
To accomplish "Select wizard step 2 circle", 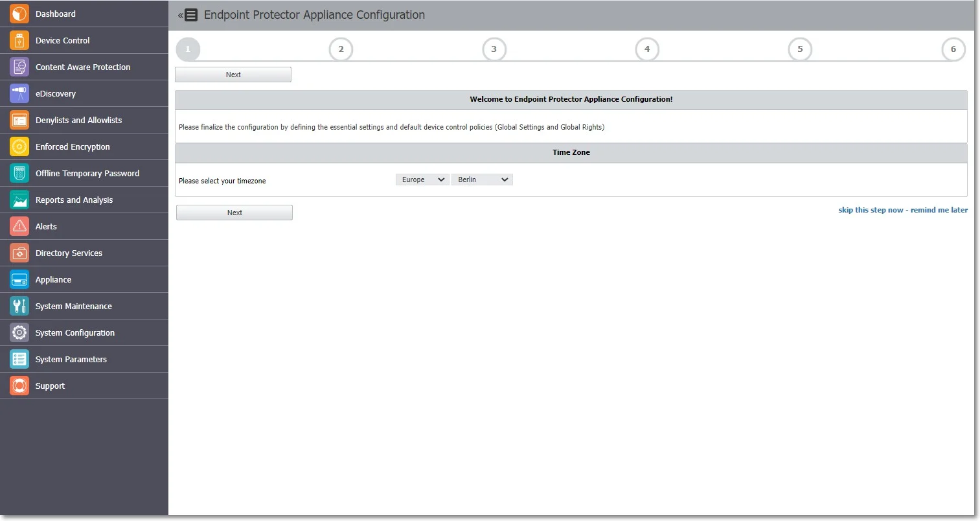I will pyautogui.click(x=341, y=49).
